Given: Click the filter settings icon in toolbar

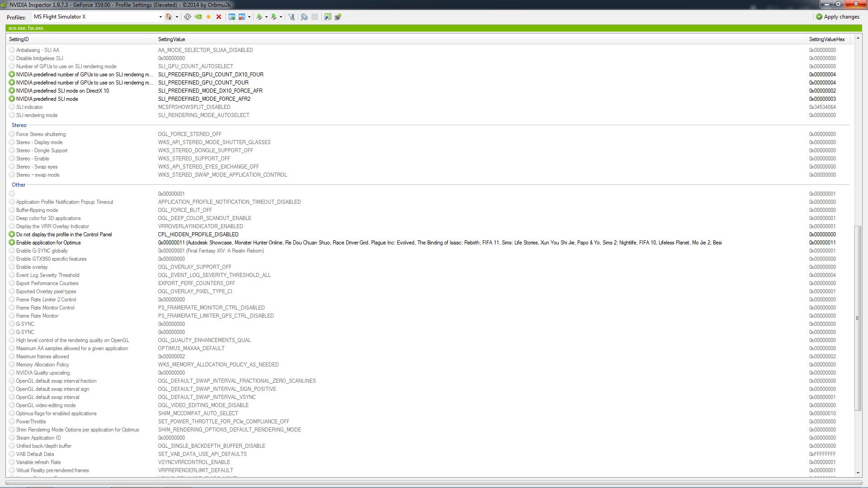Looking at the screenshot, I should pyautogui.click(x=292, y=17).
